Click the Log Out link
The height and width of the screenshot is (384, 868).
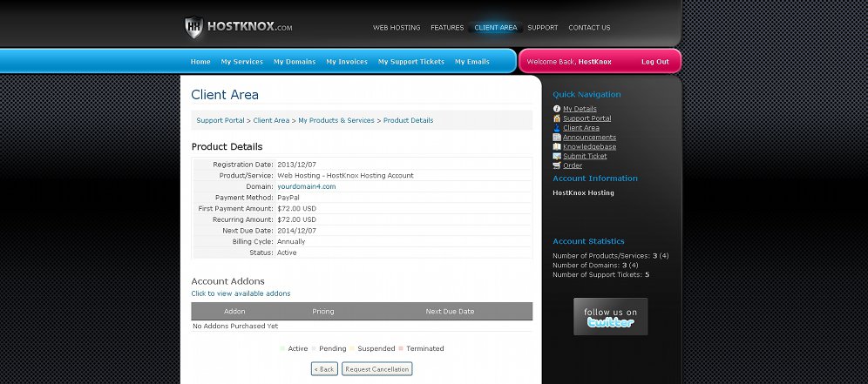tap(654, 62)
